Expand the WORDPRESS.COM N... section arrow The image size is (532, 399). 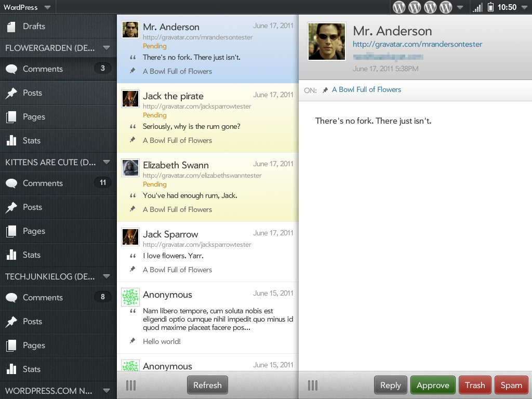(106, 391)
